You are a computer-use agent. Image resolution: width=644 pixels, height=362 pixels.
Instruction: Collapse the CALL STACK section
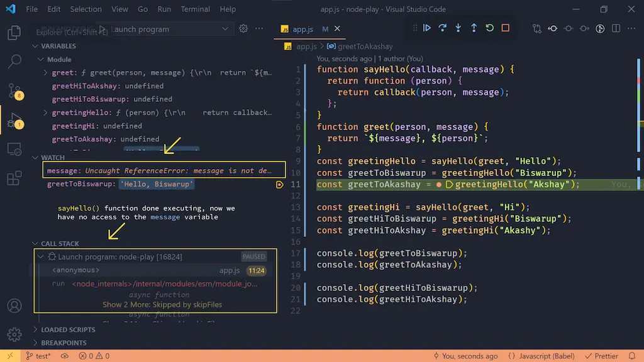click(35, 243)
